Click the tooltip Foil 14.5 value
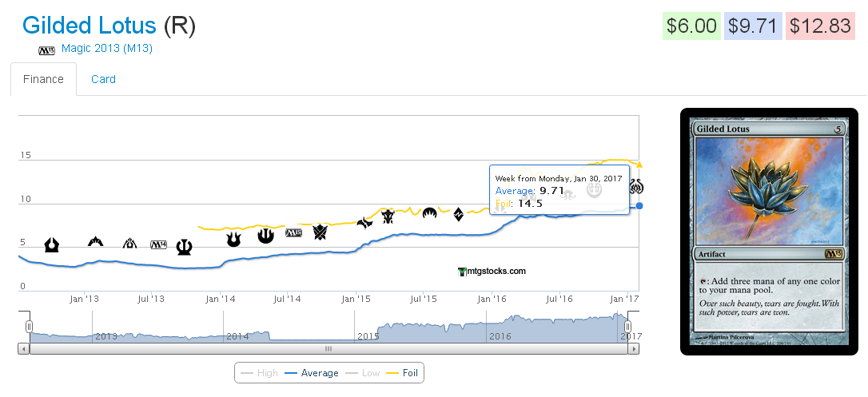The height and width of the screenshot is (397, 868). 530,204
